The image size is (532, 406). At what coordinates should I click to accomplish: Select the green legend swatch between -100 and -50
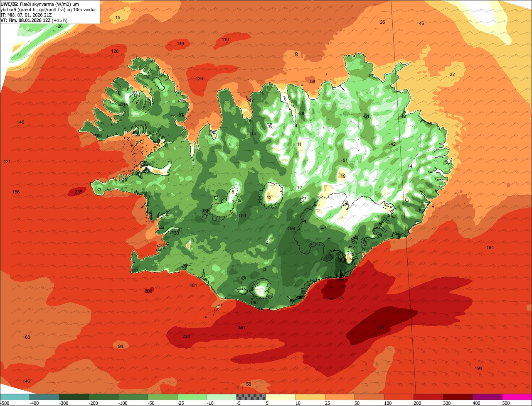133,397
